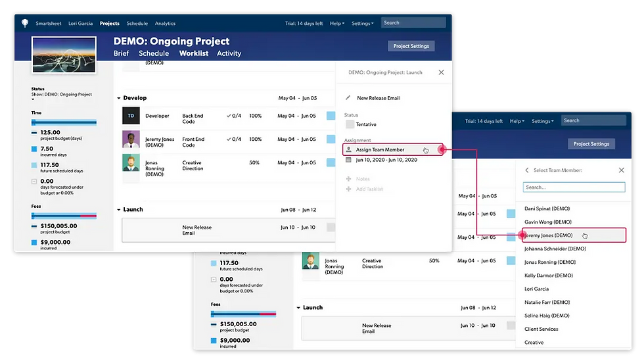644x363 pixels.
Task: Collapse the Launch section in front window
Action: [x=119, y=210]
